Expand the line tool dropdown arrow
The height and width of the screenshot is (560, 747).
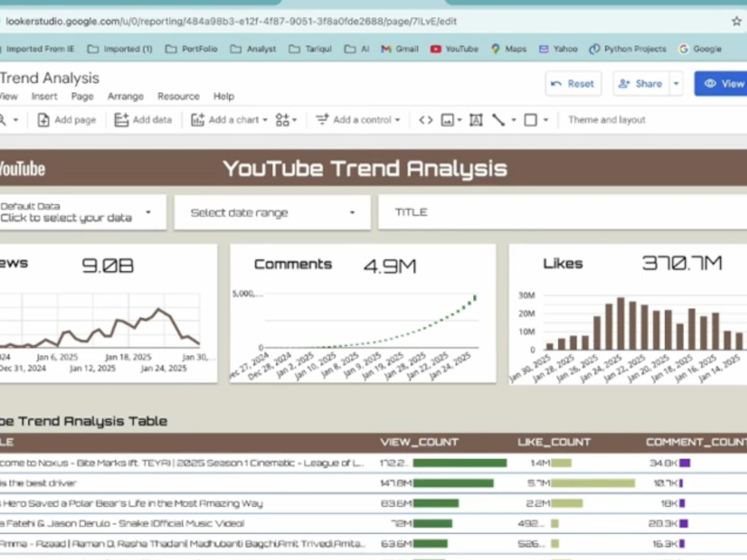pyautogui.click(x=514, y=120)
